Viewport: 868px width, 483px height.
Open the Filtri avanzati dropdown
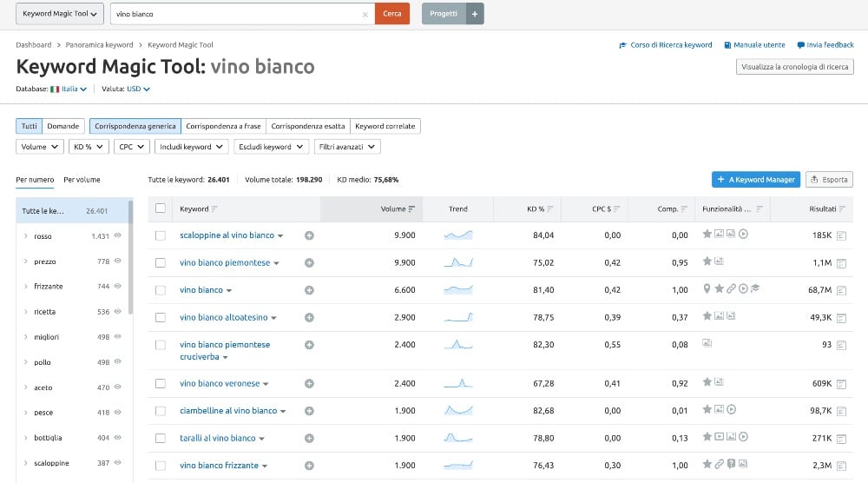pos(347,147)
